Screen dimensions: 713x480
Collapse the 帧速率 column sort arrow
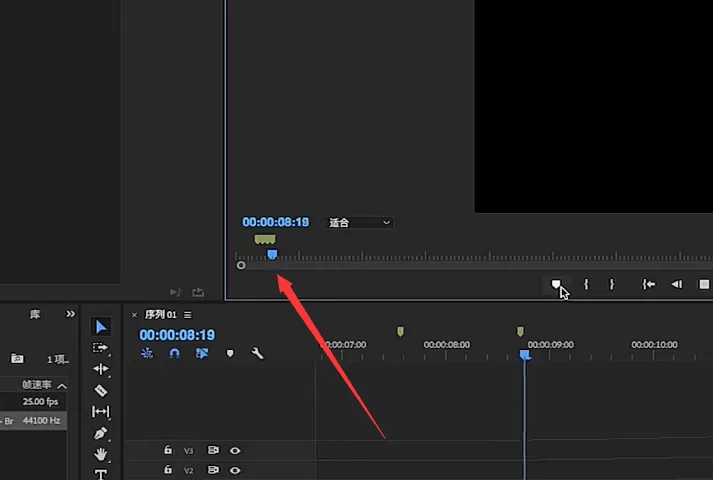click(x=62, y=386)
